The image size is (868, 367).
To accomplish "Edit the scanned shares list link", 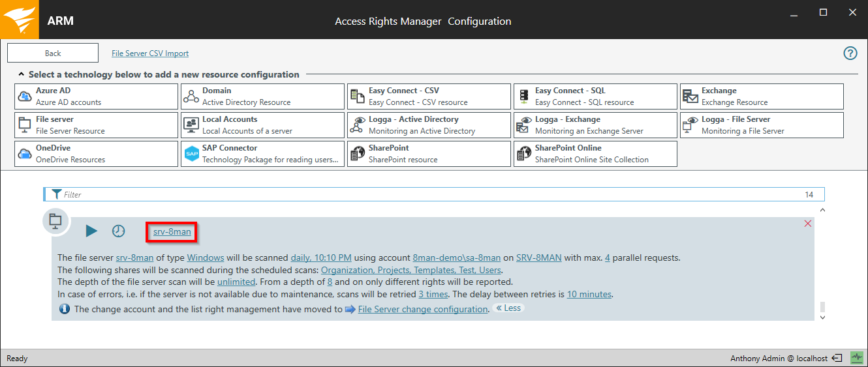I will coord(411,270).
